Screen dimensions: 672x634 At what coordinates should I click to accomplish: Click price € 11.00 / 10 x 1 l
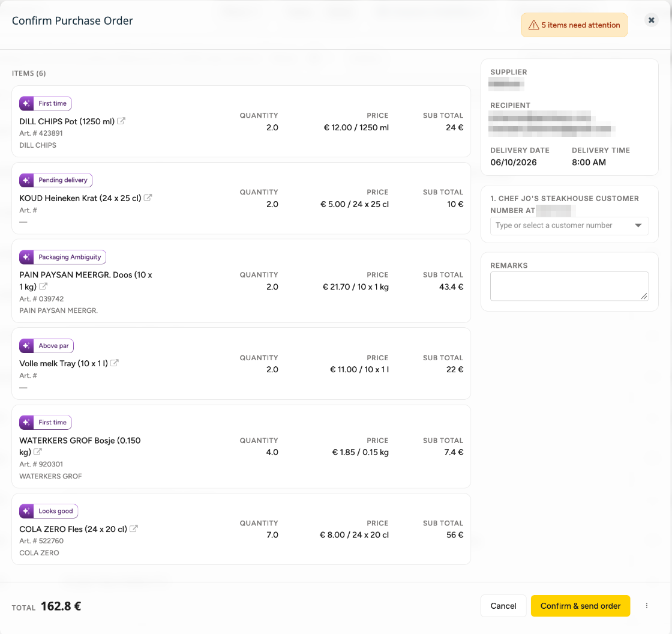tap(359, 369)
